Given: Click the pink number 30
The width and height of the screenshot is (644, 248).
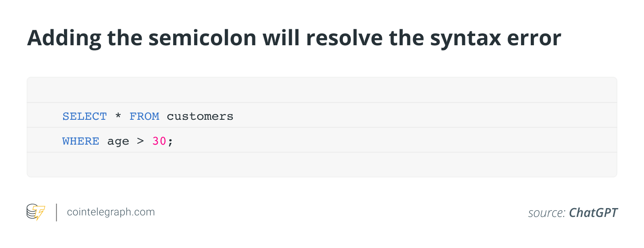Looking at the screenshot, I should pyautogui.click(x=159, y=141).
